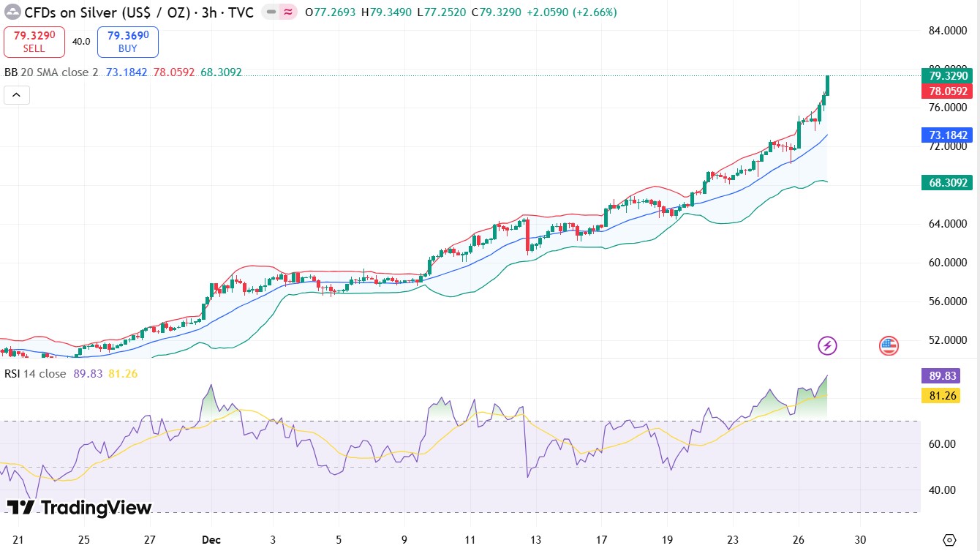This screenshot has width=980, height=551.
Task: Select the minus price-style icon in the pill switch
Action: pos(271,12)
